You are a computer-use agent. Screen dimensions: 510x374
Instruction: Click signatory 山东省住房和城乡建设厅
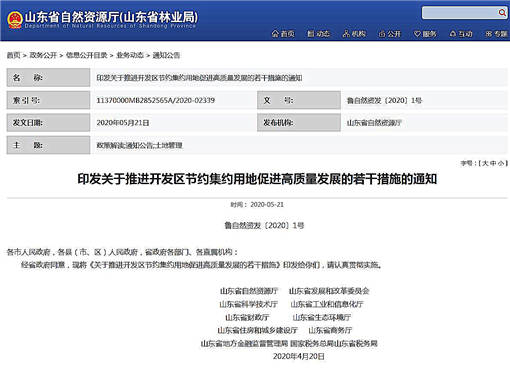point(257,330)
